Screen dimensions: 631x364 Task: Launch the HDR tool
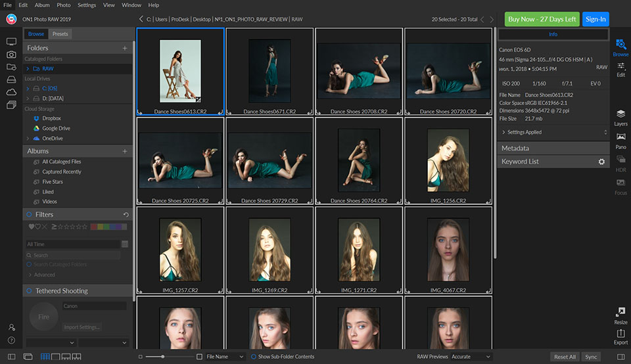(620, 164)
